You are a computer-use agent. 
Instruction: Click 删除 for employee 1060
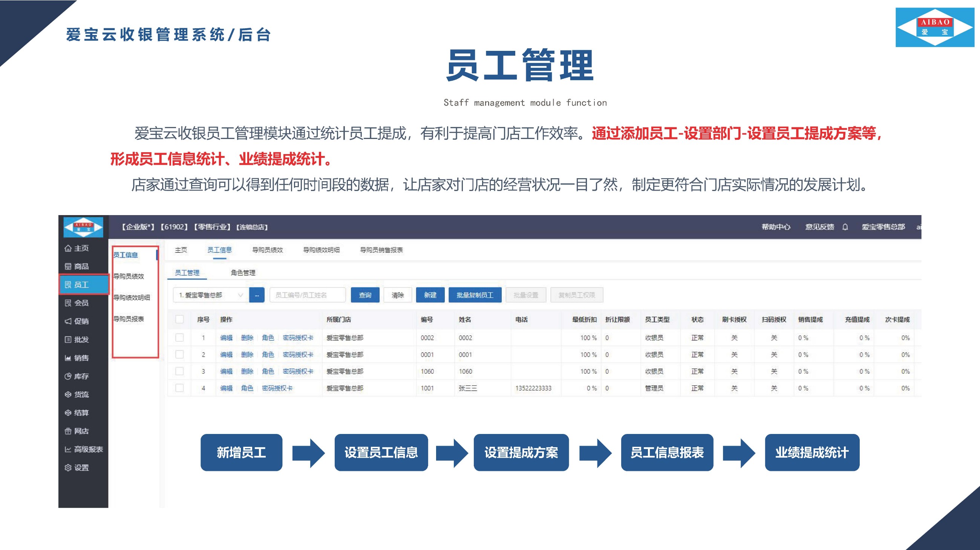(247, 371)
